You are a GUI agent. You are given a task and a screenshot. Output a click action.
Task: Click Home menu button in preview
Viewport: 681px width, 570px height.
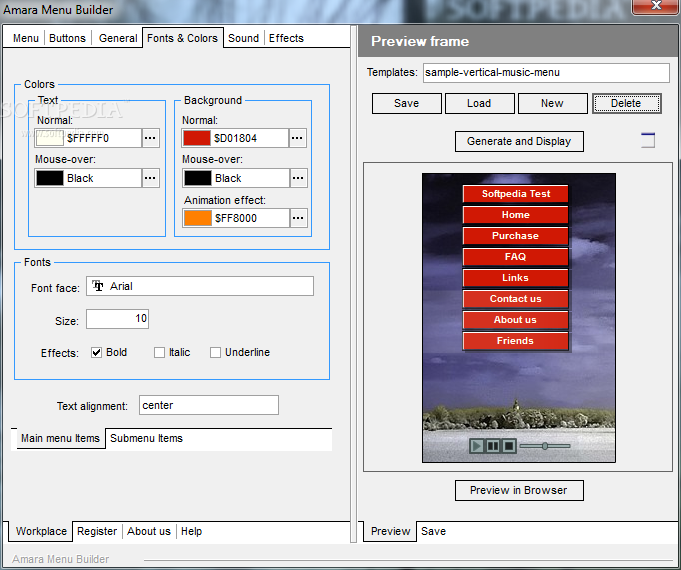click(516, 215)
